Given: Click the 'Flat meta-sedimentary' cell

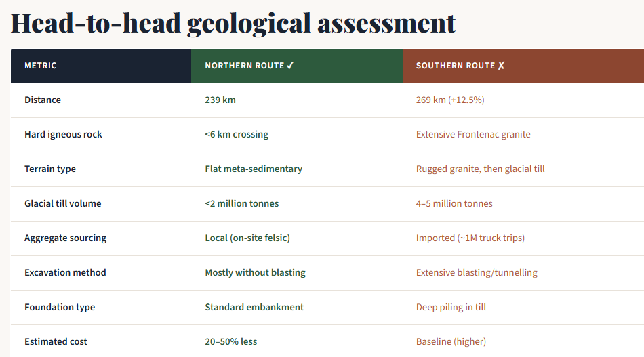Looking at the screenshot, I should pos(254,169).
